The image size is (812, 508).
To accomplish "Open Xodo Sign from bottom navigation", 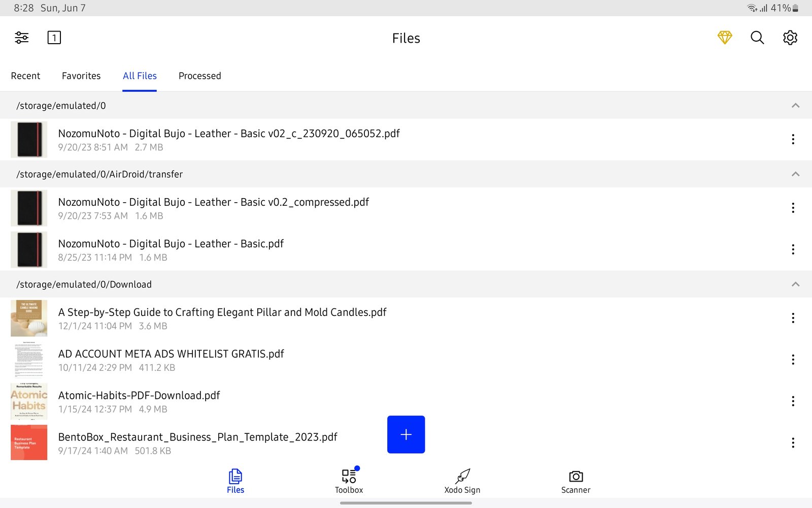I will [462, 482].
